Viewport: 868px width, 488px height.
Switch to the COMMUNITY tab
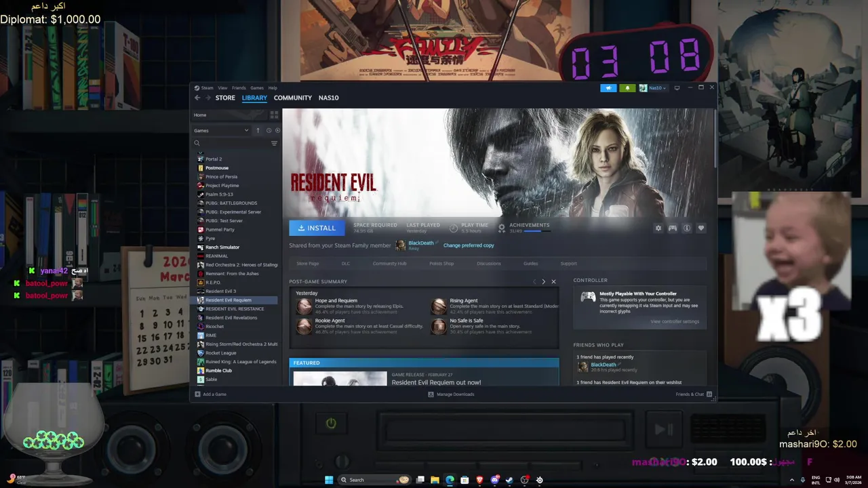pyautogui.click(x=293, y=98)
